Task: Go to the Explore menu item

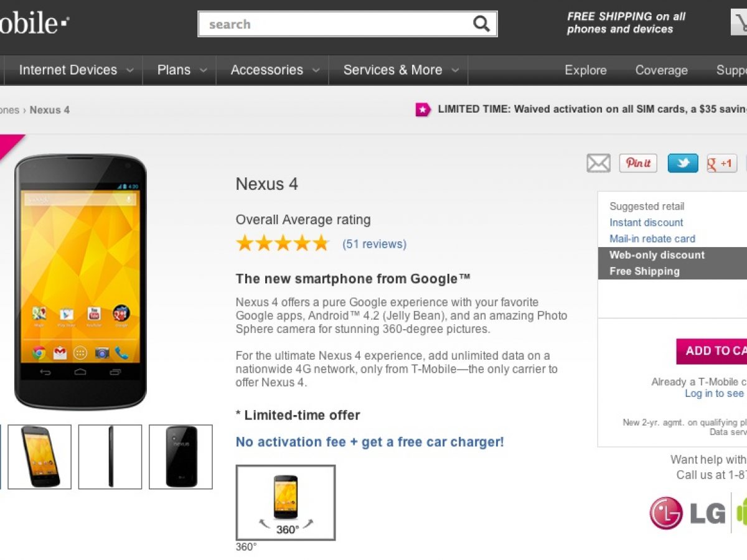Action: click(585, 70)
